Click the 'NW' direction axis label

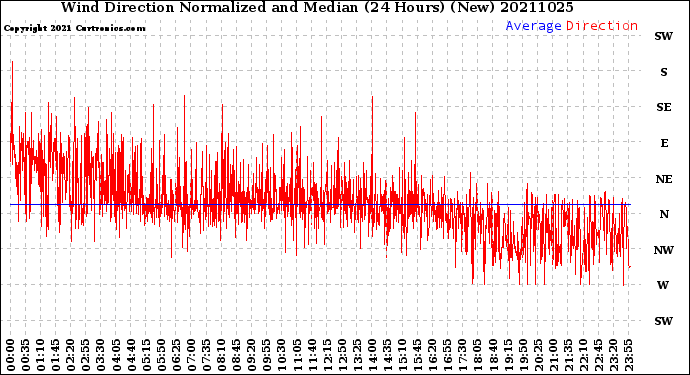tap(664, 250)
